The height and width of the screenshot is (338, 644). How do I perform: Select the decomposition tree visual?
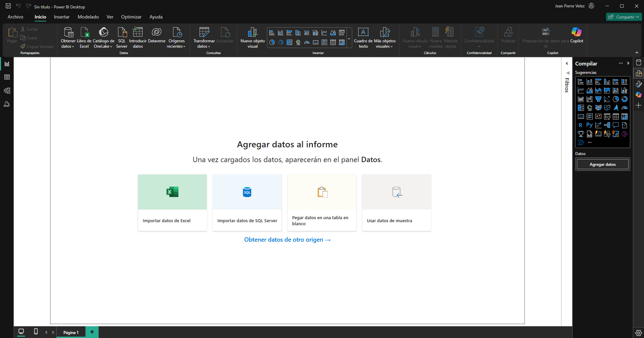[607, 125]
